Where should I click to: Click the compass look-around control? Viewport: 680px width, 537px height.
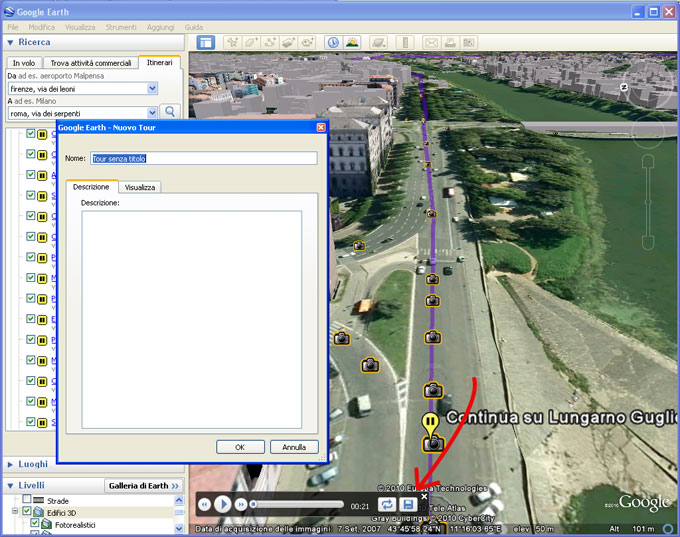click(650, 84)
